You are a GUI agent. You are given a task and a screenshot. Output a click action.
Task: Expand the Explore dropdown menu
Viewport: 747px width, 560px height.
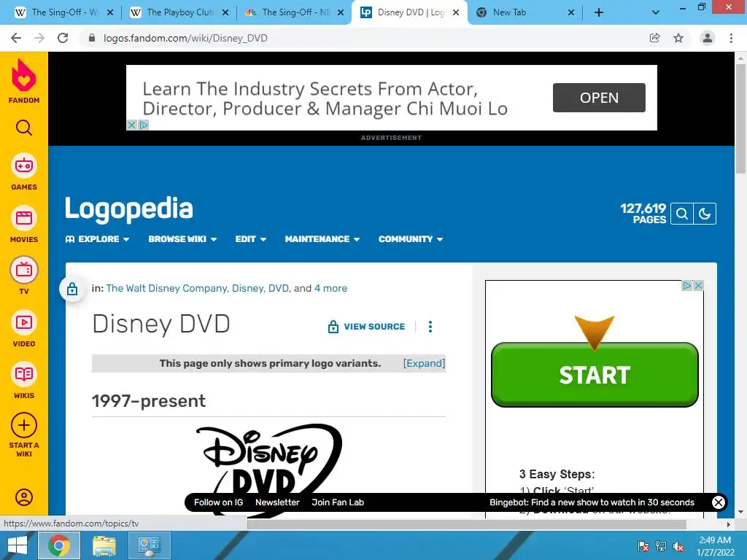(x=98, y=239)
